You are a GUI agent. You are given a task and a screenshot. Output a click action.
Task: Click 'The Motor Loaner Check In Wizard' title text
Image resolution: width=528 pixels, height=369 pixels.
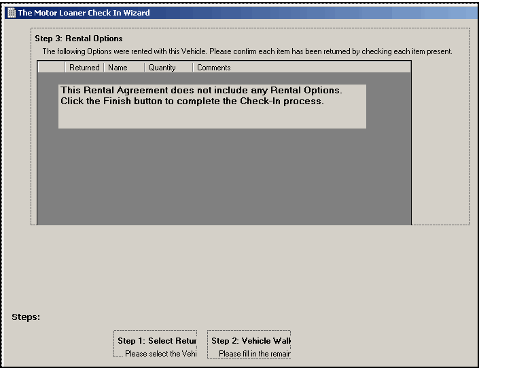point(84,13)
